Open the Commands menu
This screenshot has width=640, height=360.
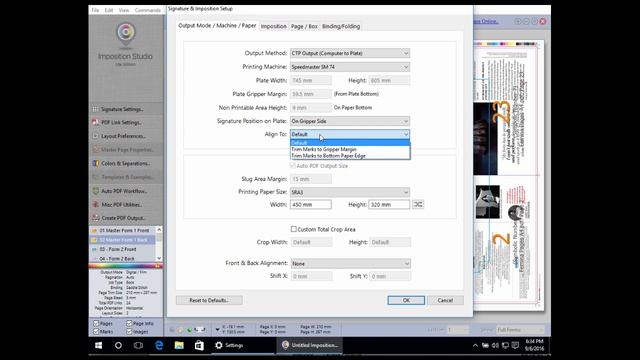[x=147, y=10]
